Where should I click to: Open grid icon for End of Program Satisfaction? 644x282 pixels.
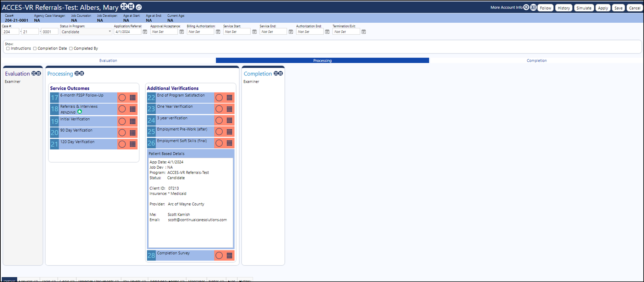coord(229,97)
